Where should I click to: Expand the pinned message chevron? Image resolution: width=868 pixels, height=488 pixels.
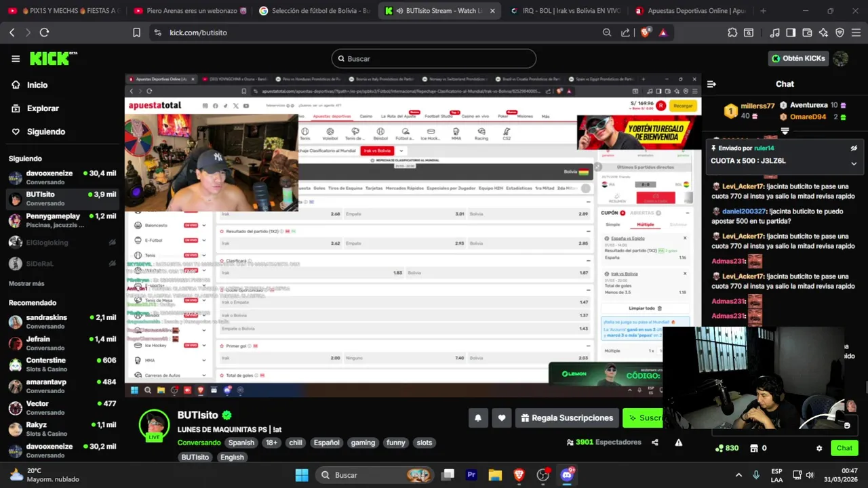pyautogui.click(x=854, y=163)
